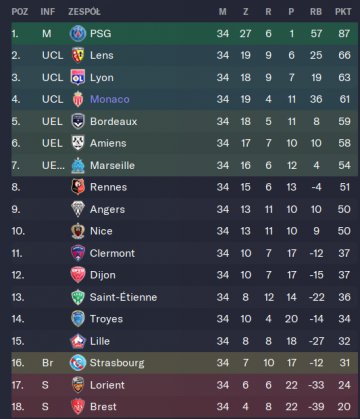Select the Strasbourg club logo
The height and width of the screenshot is (419, 360).
(78, 363)
